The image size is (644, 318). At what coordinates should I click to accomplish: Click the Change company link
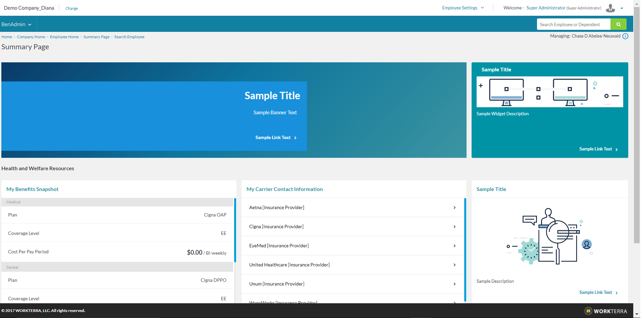[x=71, y=8]
